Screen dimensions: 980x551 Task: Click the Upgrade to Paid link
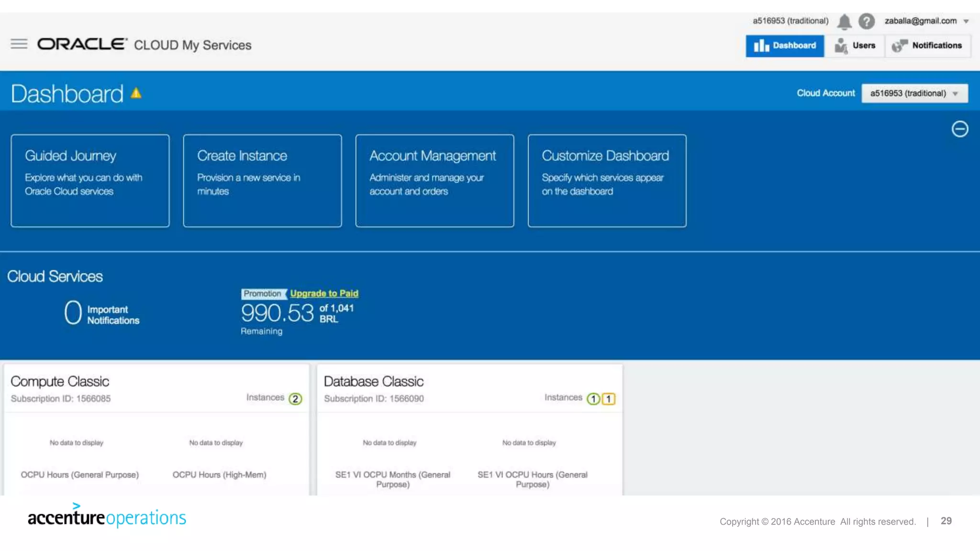[324, 293]
